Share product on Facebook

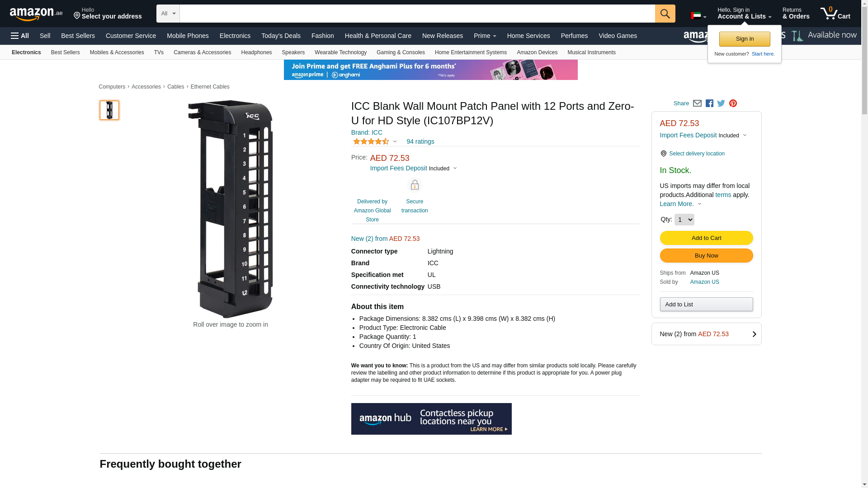click(709, 103)
